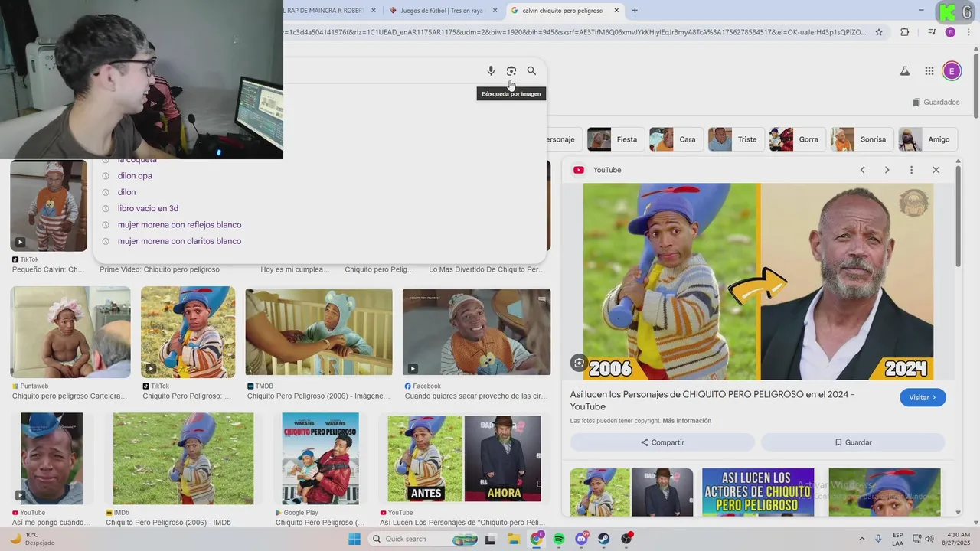Select suggestion 'mujer morena con claritos blanco'
The image size is (980, 551).
coord(179,241)
